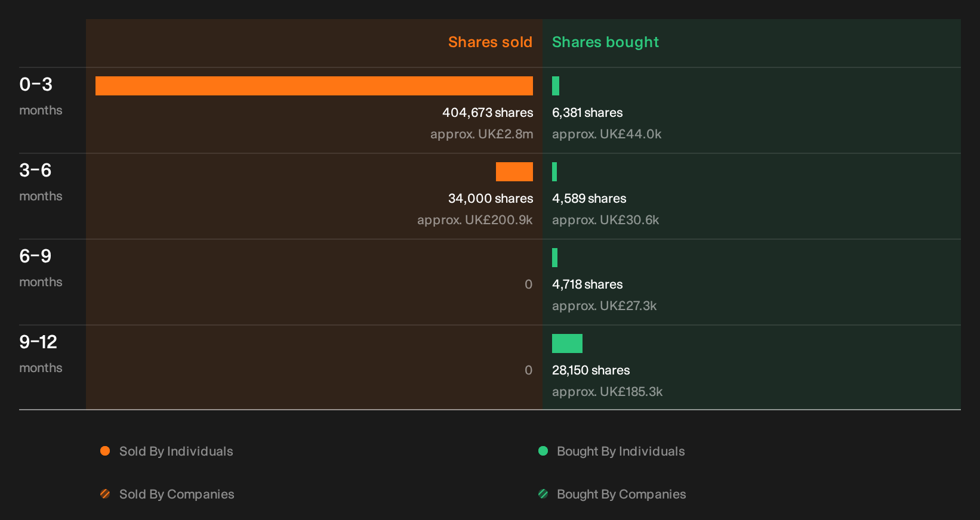The image size is (980, 520).
Task: Click the approx. UK£30.6k value
Action: [606, 220]
